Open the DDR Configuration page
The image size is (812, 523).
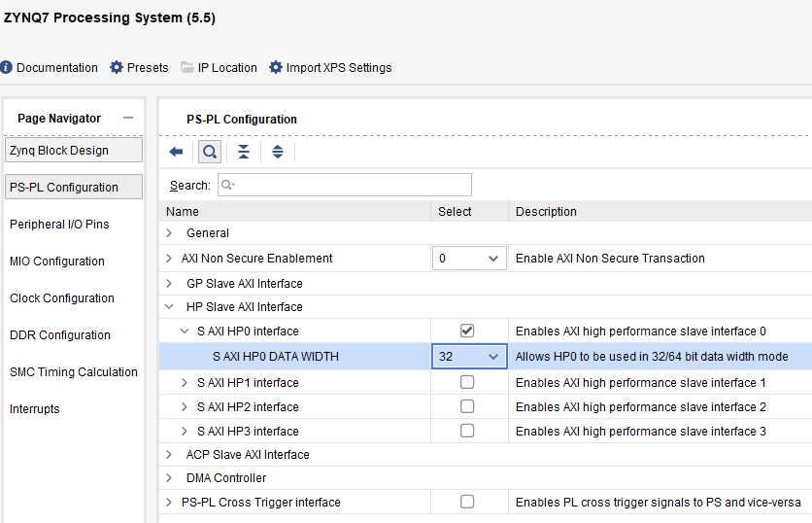(60, 334)
